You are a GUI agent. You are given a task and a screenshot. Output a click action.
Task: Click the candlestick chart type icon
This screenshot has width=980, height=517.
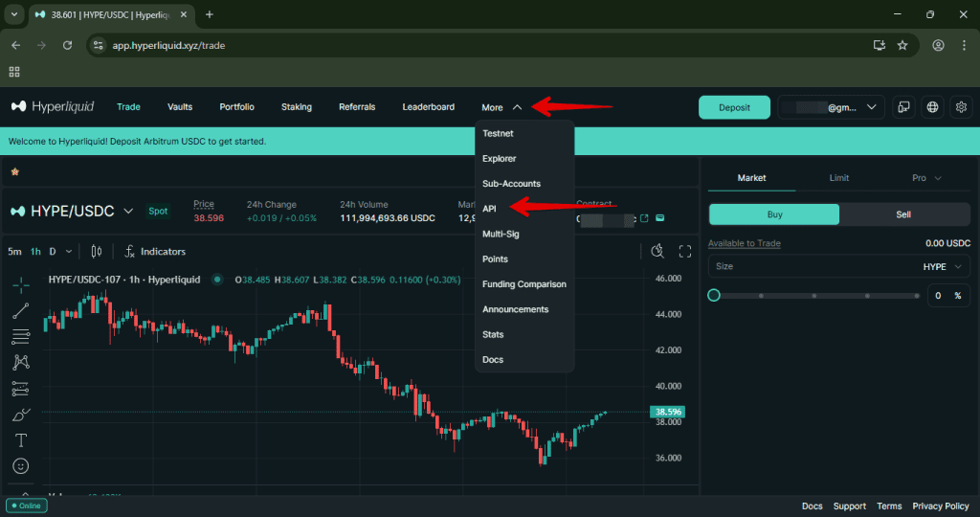[x=96, y=252]
